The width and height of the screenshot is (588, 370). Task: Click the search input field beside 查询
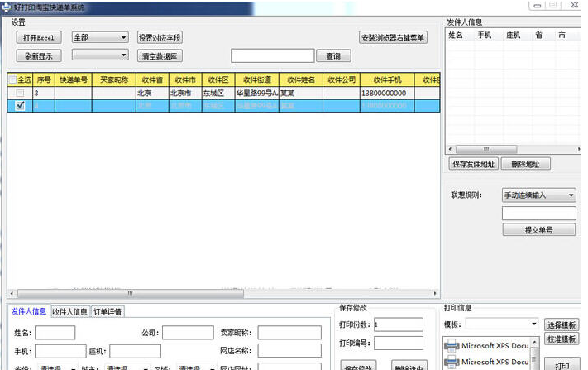[273, 56]
